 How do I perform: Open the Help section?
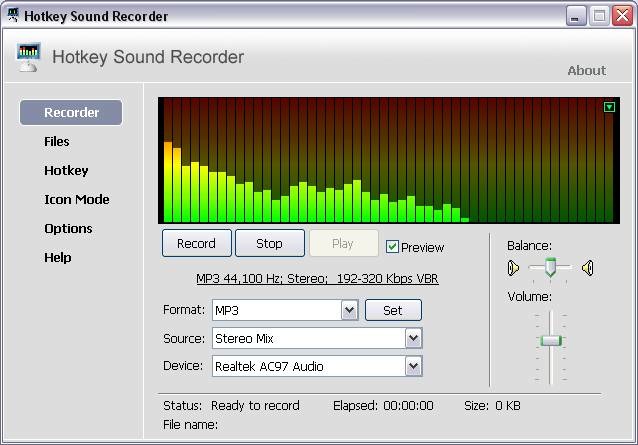58,257
